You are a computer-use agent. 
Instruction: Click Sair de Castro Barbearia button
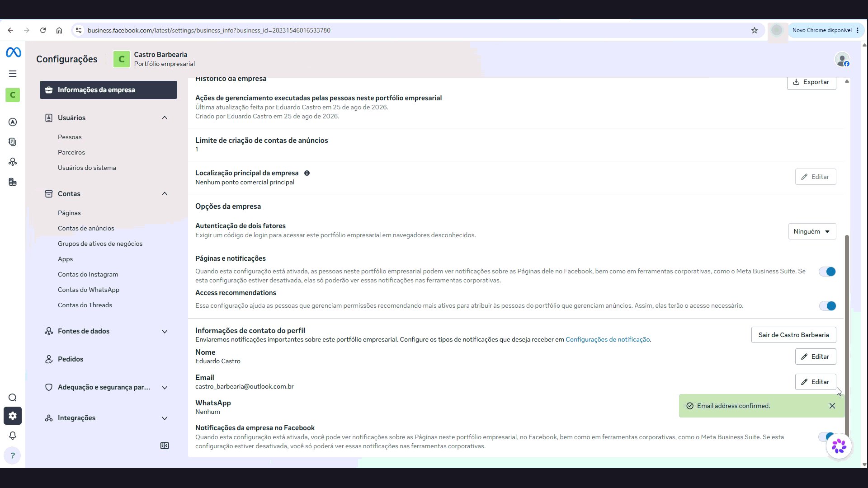[x=793, y=335]
